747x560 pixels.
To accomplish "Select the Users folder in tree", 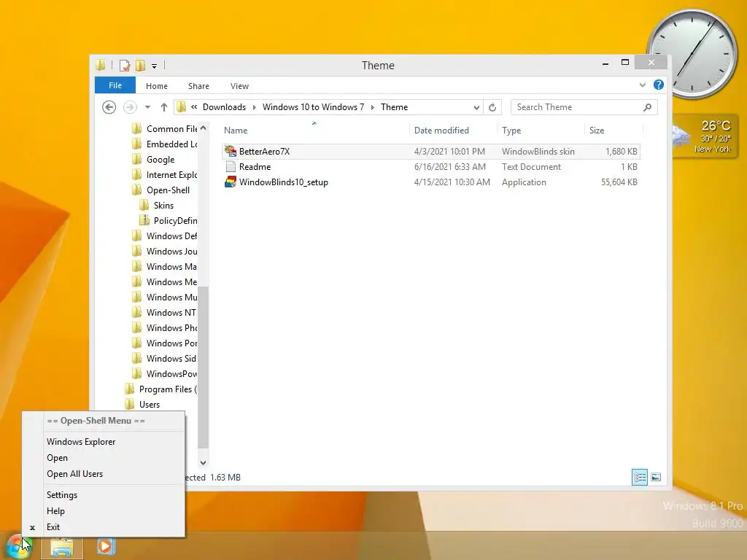I will tap(143, 404).
